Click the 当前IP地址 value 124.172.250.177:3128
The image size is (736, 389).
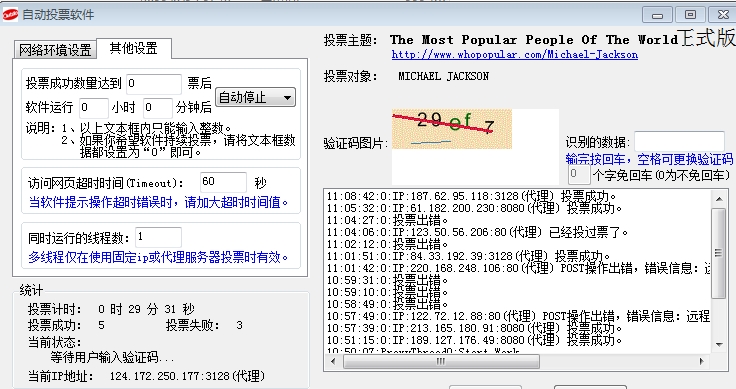[187, 376]
